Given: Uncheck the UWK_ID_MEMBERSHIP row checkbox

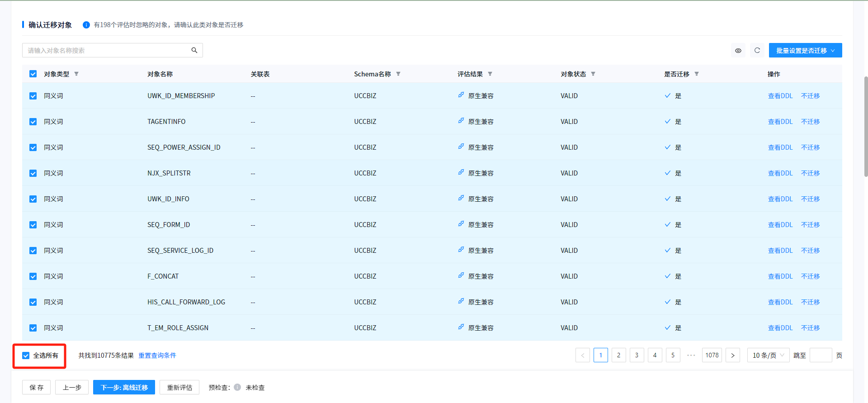Looking at the screenshot, I should (x=33, y=96).
